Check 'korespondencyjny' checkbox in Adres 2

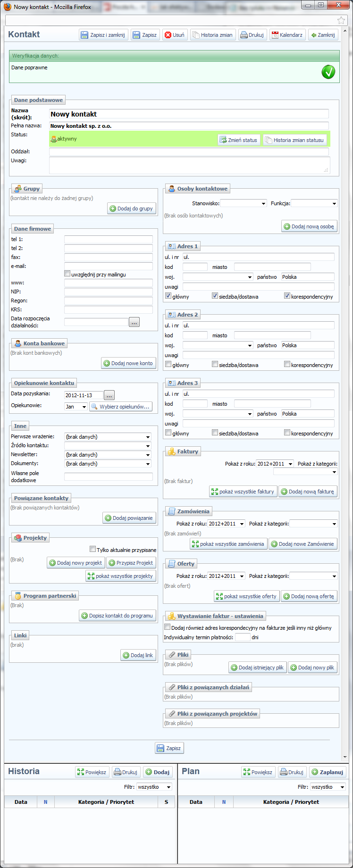[287, 364]
